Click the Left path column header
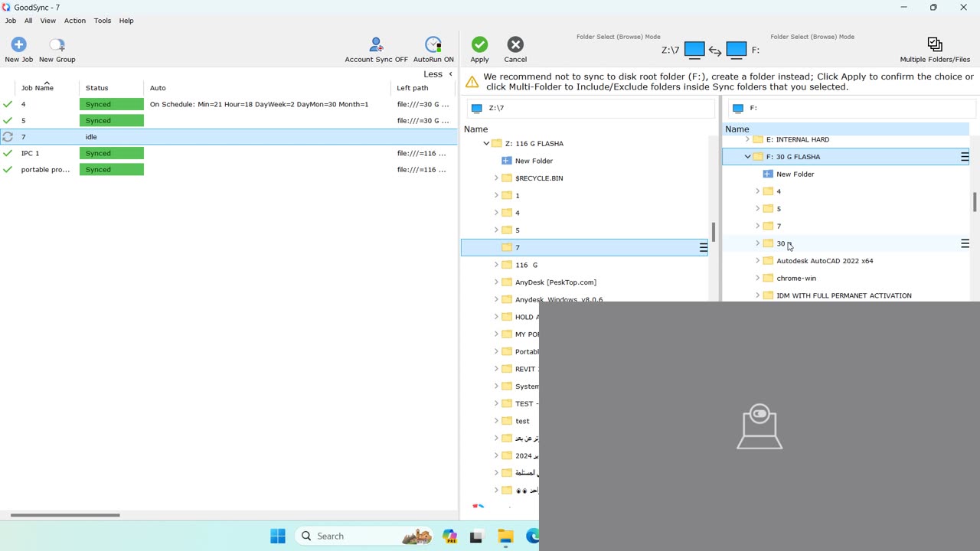Screen dimensions: 980x551 (413, 88)
